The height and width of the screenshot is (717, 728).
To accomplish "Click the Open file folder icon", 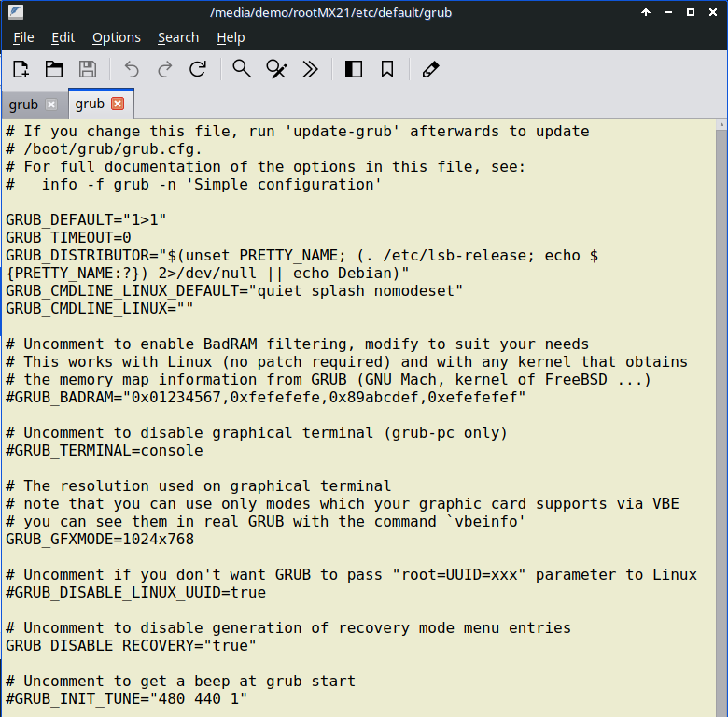I will point(54,70).
